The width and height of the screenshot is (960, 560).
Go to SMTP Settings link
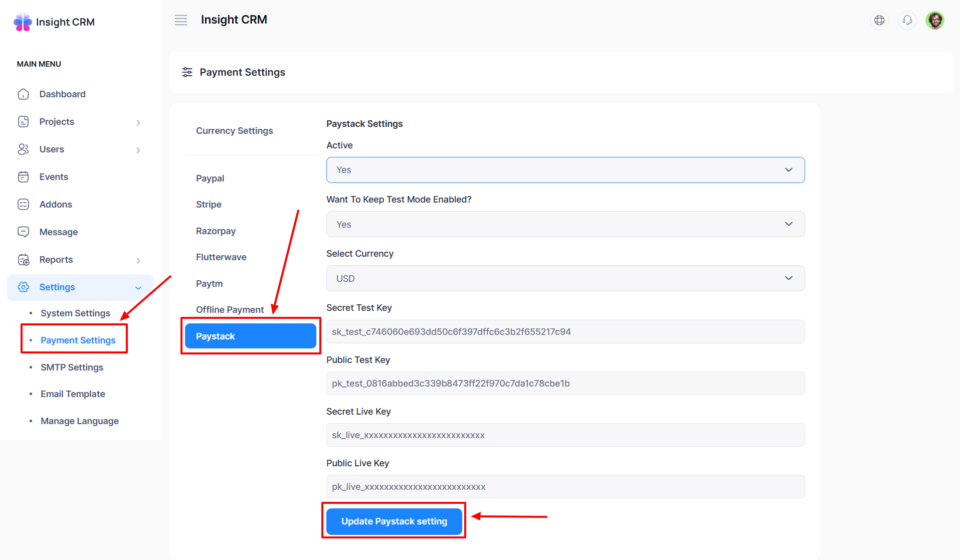pos(72,367)
